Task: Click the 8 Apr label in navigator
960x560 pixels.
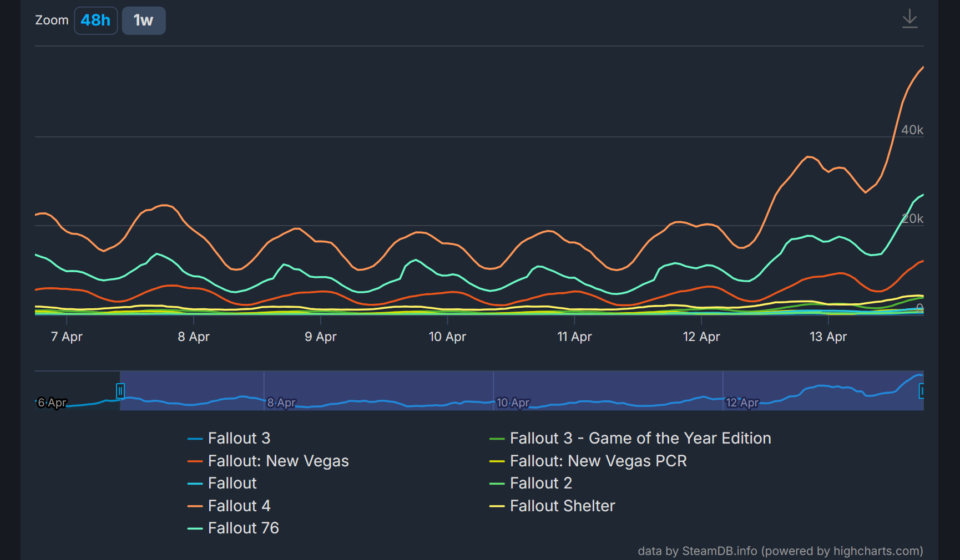Action: click(x=281, y=403)
